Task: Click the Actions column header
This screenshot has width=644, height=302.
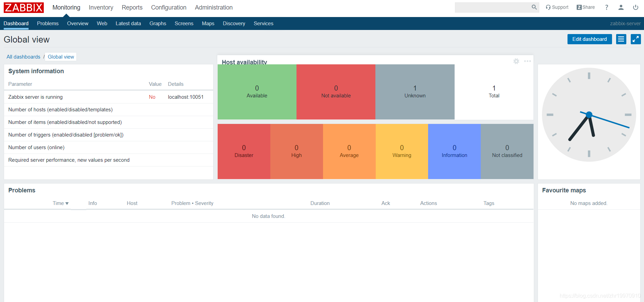Action: 428,203
